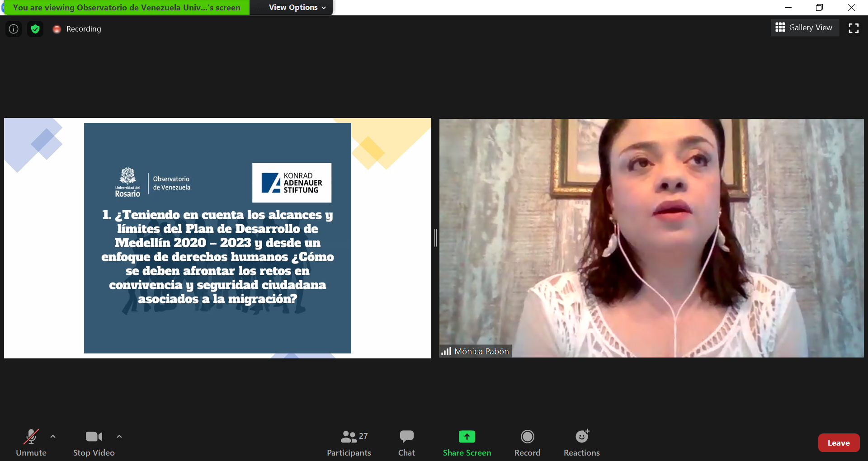Leave the meeting
This screenshot has width=868, height=461.
coord(838,443)
